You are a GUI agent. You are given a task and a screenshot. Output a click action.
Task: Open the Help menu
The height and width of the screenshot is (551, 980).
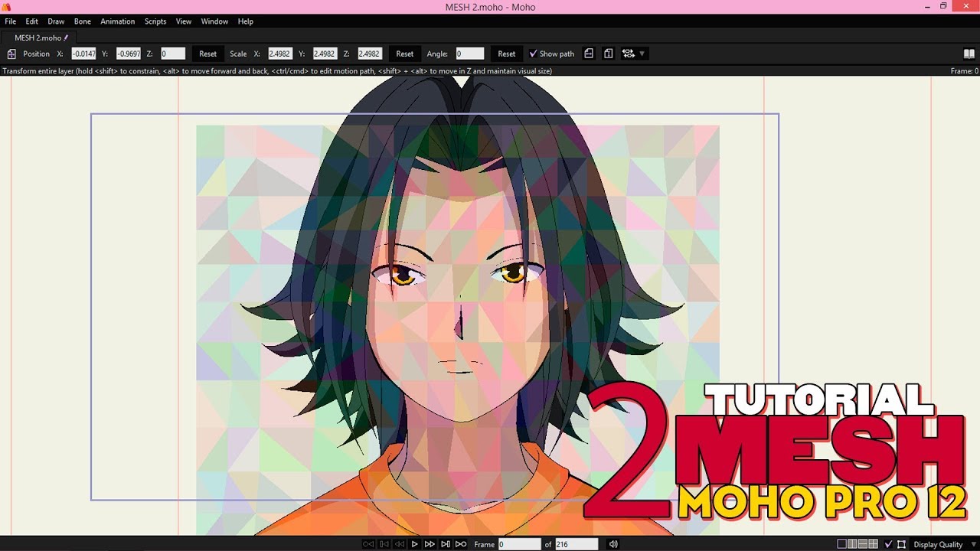pyautogui.click(x=246, y=21)
